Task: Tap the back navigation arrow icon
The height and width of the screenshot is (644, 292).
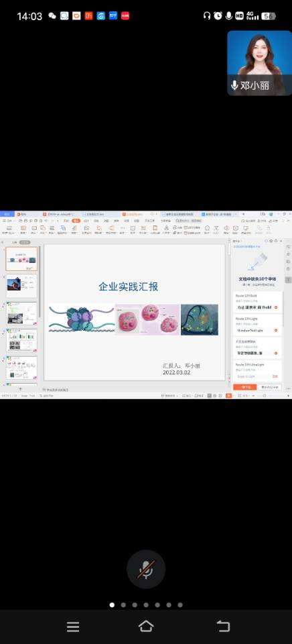Action: (x=223, y=626)
